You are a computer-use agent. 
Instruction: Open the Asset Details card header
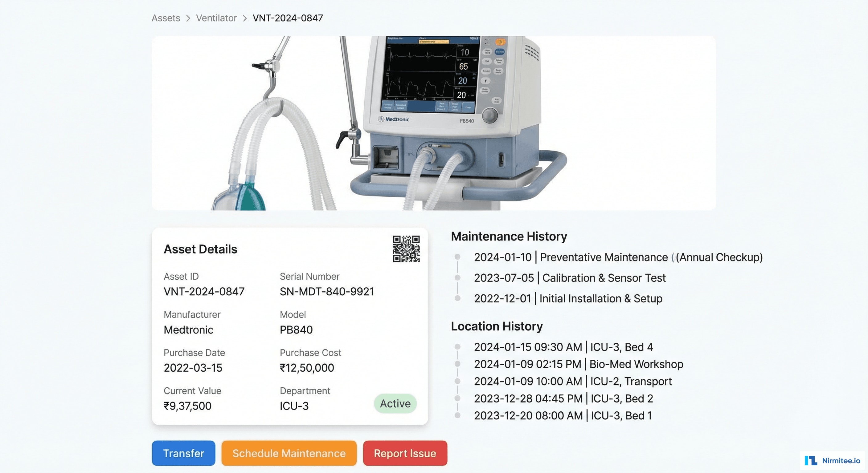point(200,249)
